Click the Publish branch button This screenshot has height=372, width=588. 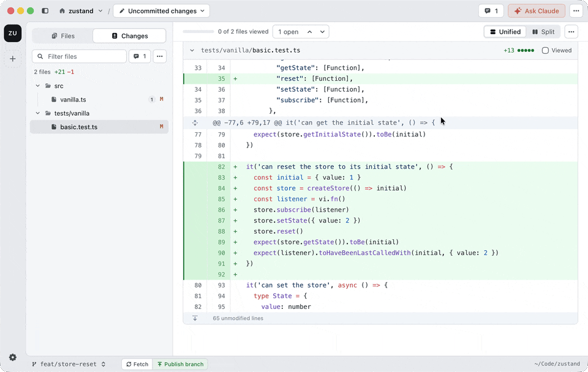(x=180, y=364)
